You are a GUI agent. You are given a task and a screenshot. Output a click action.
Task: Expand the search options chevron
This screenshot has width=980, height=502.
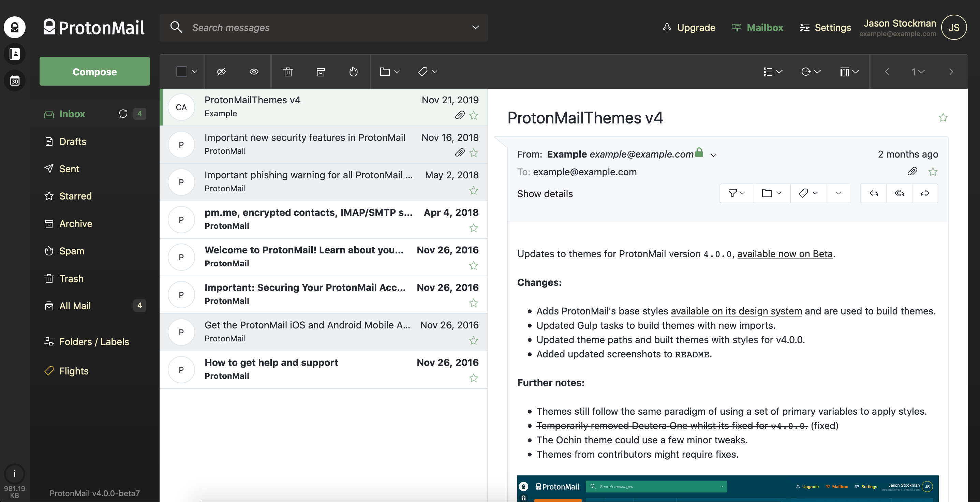pyautogui.click(x=475, y=27)
